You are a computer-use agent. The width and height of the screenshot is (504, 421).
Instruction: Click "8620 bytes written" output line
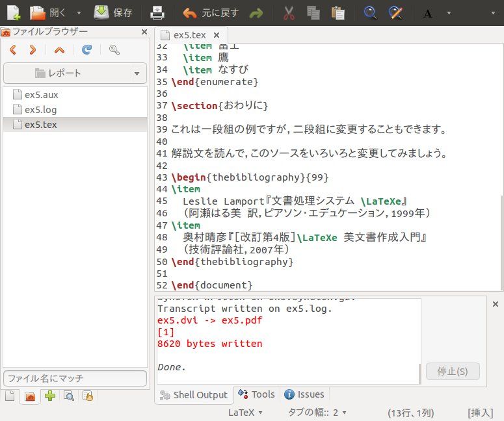209,344
